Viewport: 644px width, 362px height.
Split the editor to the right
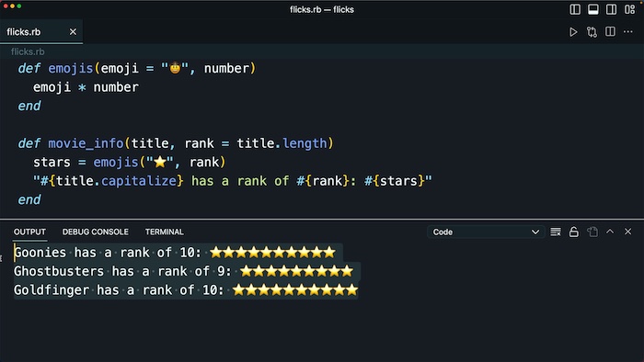tap(610, 31)
